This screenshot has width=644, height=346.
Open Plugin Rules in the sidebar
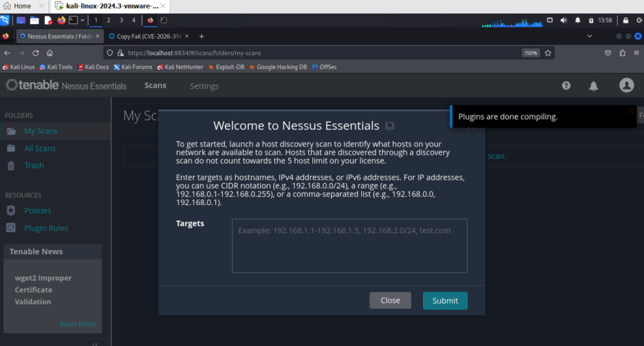[x=46, y=228]
